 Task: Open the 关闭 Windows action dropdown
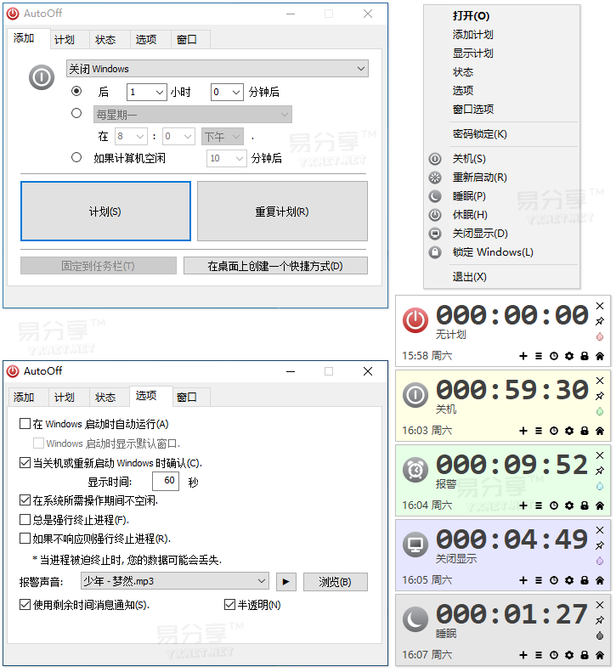point(218,69)
